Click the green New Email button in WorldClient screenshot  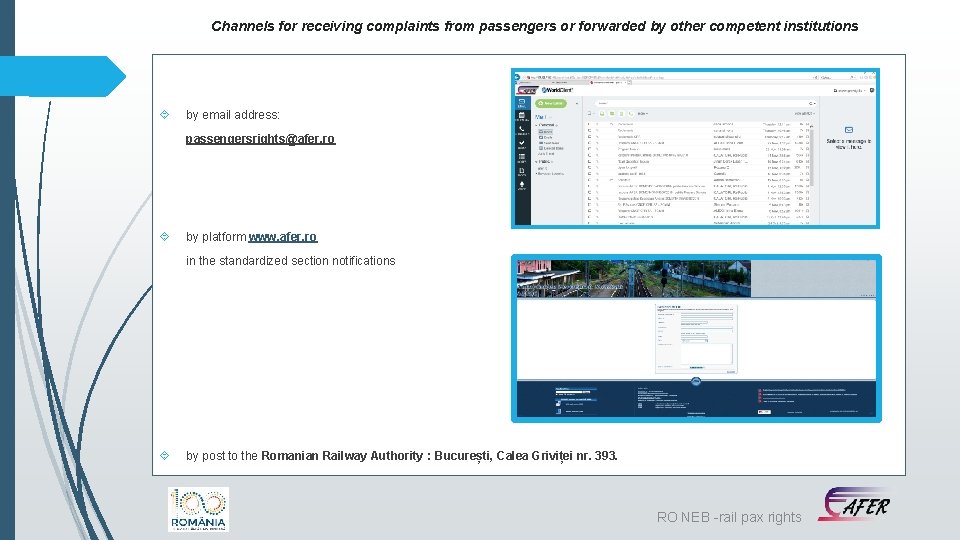[x=551, y=103]
